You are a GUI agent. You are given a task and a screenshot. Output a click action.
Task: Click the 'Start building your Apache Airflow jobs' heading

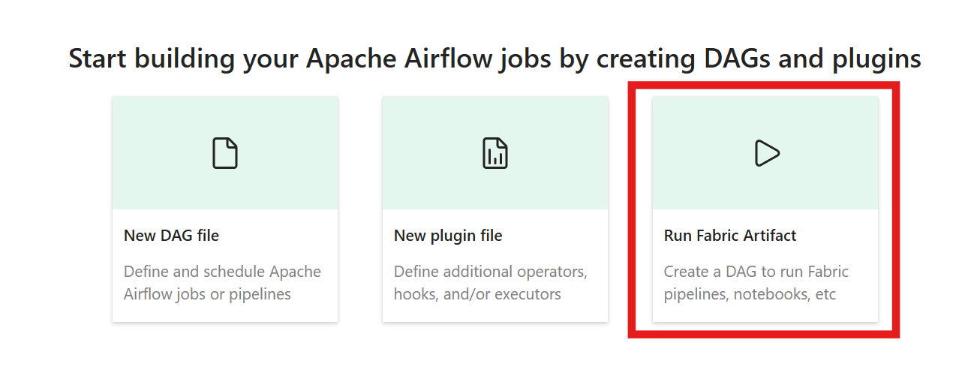[x=495, y=59]
